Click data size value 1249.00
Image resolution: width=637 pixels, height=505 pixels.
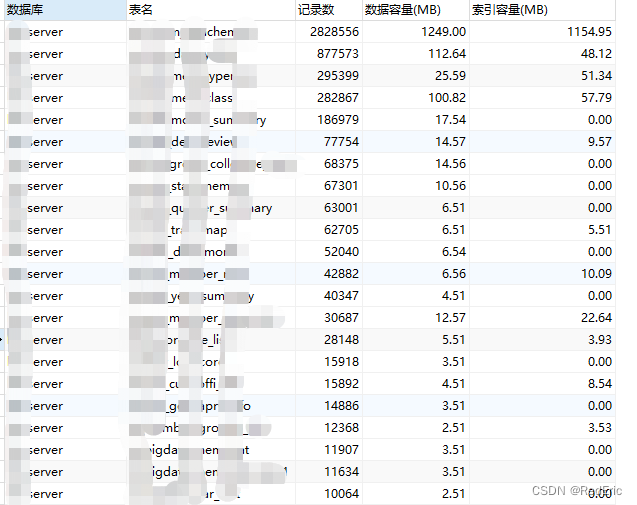click(x=443, y=32)
